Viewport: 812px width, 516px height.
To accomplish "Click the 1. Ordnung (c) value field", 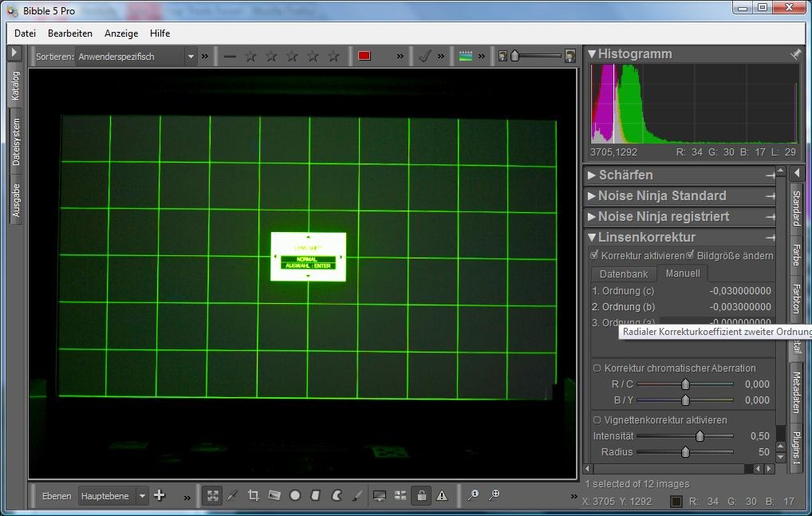I will click(x=739, y=291).
